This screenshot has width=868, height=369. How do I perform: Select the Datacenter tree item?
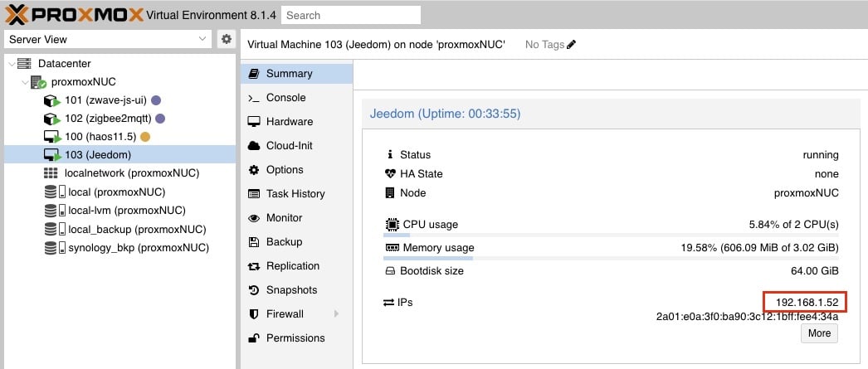64,64
